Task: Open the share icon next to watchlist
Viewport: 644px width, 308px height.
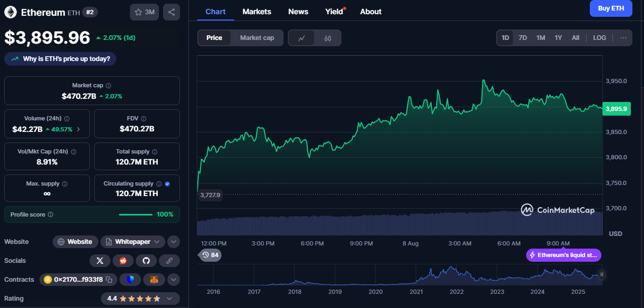Action: point(172,12)
